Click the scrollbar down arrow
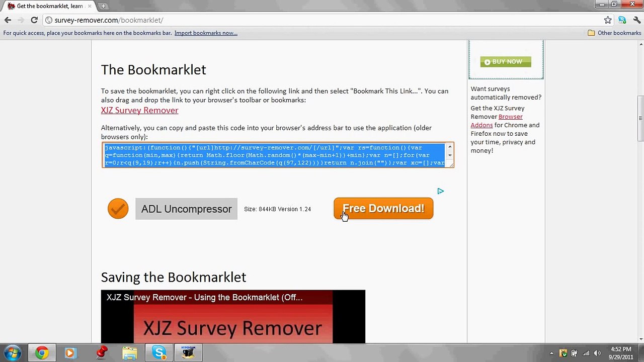The width and height of the screenshot is (644, 362). click(640, 339)
